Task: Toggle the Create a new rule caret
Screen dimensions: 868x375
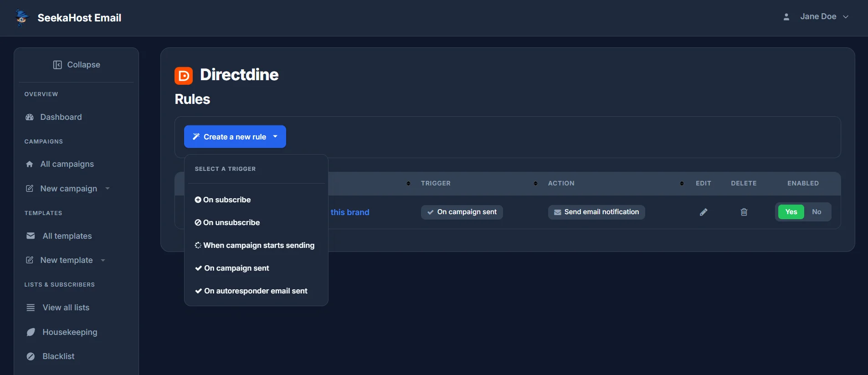Action: coord(275,136)
